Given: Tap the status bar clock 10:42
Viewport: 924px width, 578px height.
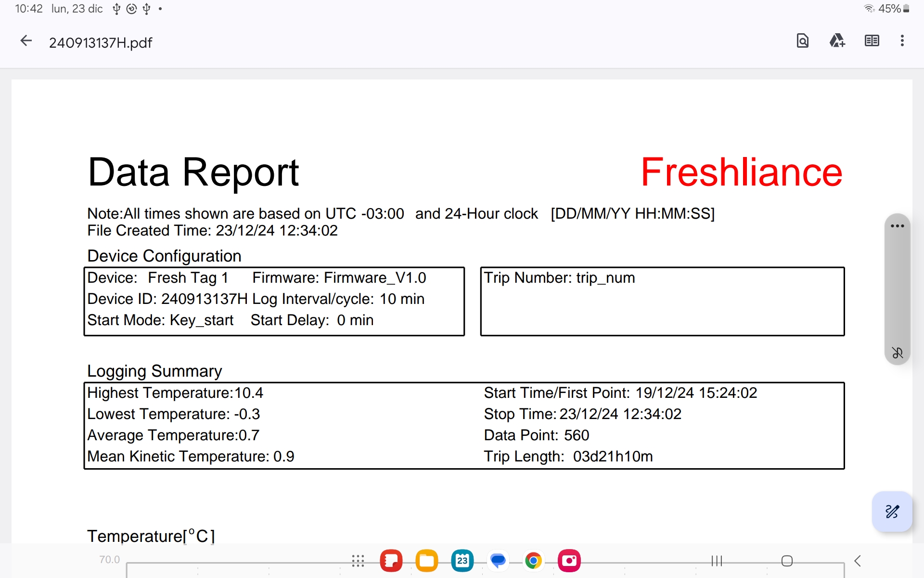Looking at the screenshot, I should click(x=29, y=9).
